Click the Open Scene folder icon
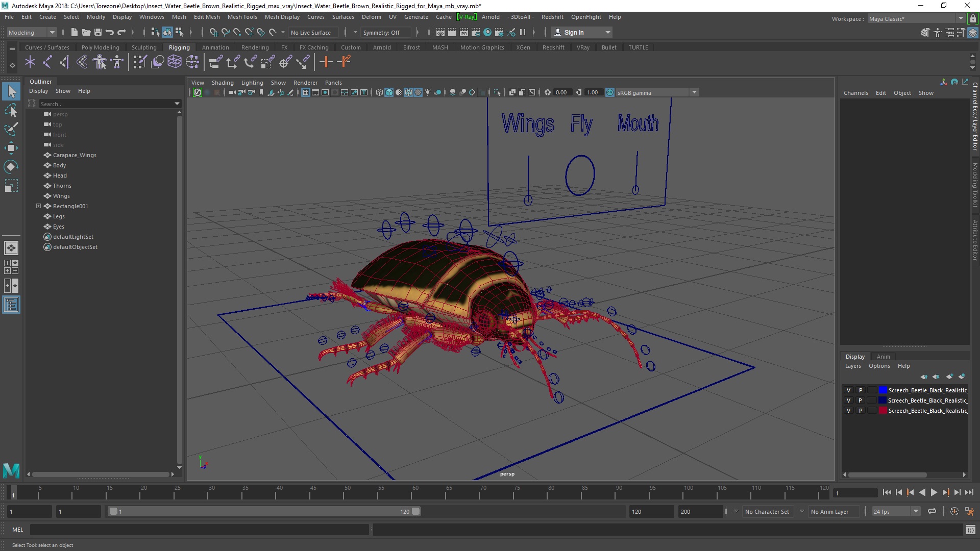980x551 pixels. pos(86,32)
